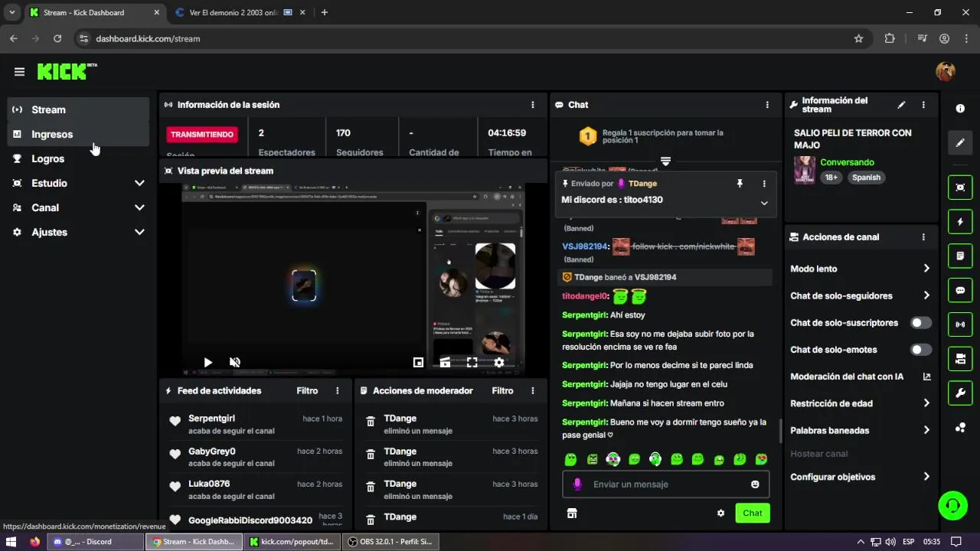Click Filtro in Acciones de moderador
This screenshot has height=551, width=980.
click(502, 390)
